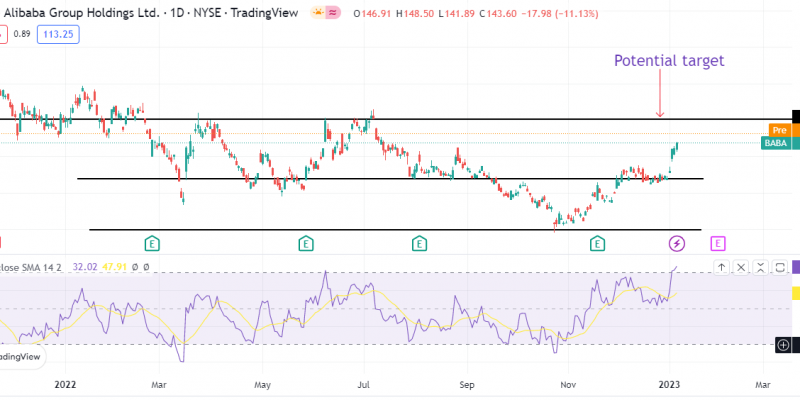The height and width of the screenshot is (400, 800).
Task: Click the high price H148.50
Action: coord(415,14)
